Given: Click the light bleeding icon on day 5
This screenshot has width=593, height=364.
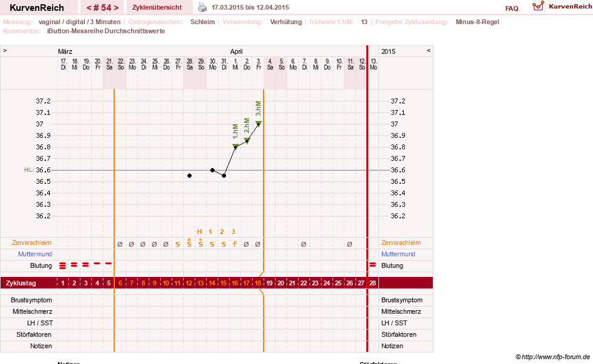Looking at the screenshot, I should [x=109, y=264].
